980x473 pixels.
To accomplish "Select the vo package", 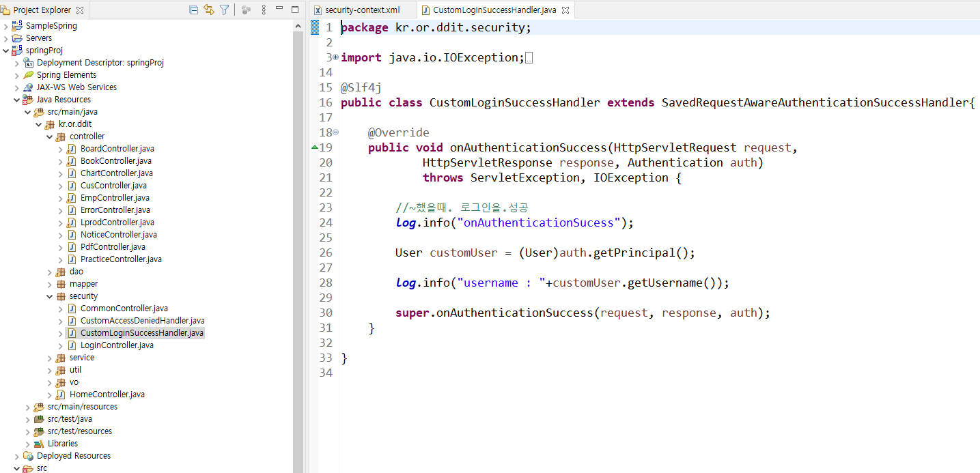I will [74, 382].
